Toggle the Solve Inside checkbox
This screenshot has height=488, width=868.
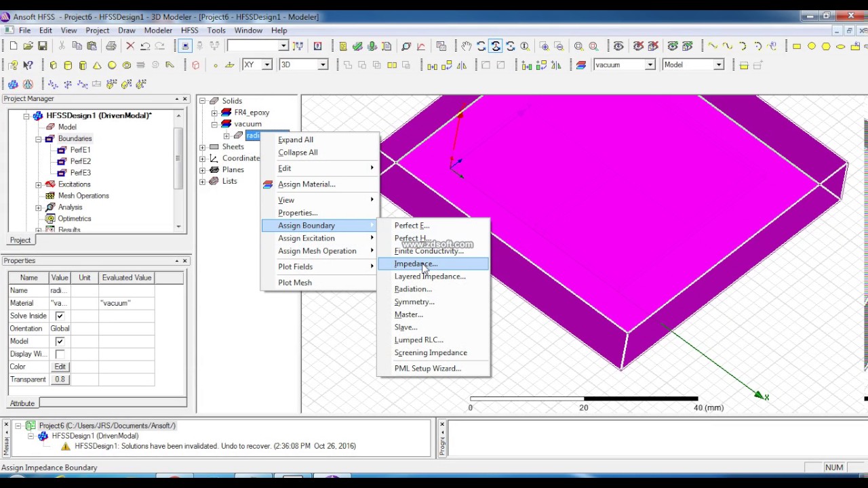(x=60, y=316)
